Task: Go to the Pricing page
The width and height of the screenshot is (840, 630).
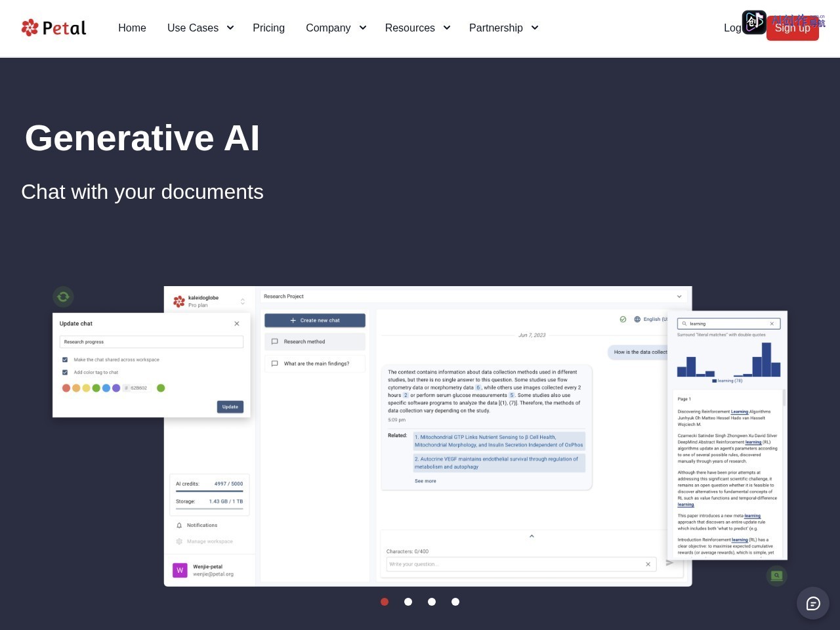Action: (268, 28)
